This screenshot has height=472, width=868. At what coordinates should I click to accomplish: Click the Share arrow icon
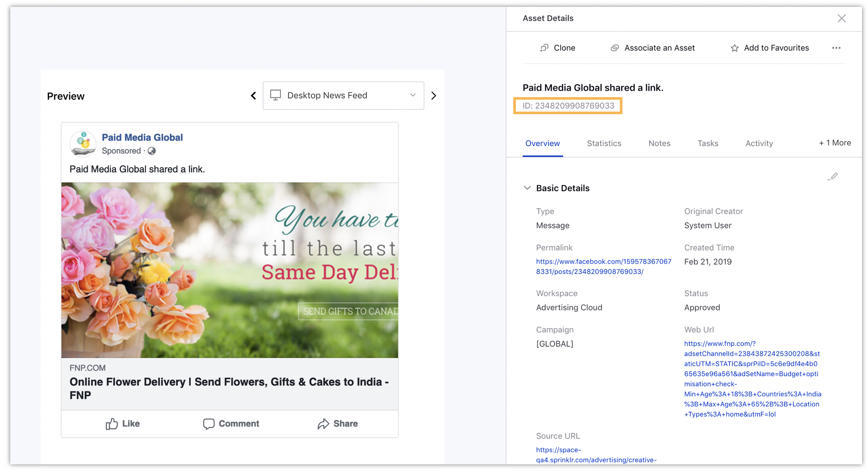(x=323, y=423)
